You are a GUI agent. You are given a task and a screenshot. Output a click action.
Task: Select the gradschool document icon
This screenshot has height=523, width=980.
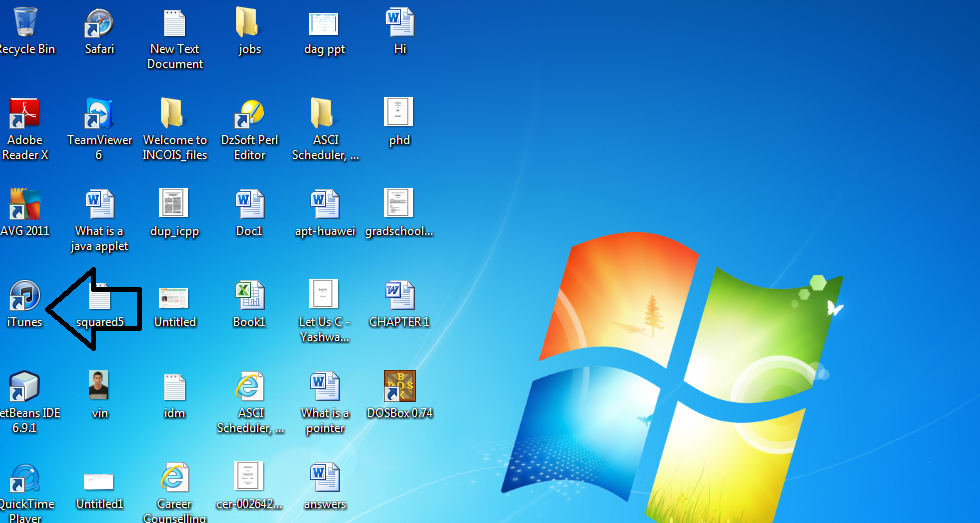pos(399,204)
